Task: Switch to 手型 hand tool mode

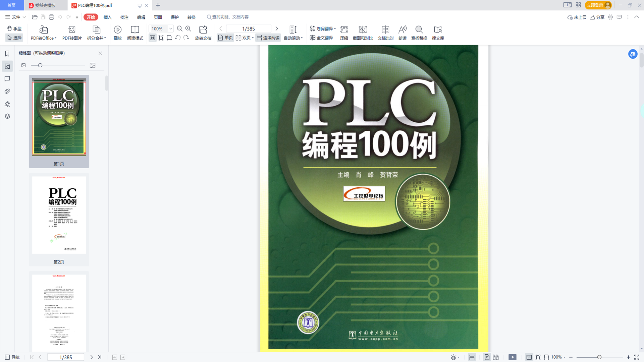Action: [14, 28]
